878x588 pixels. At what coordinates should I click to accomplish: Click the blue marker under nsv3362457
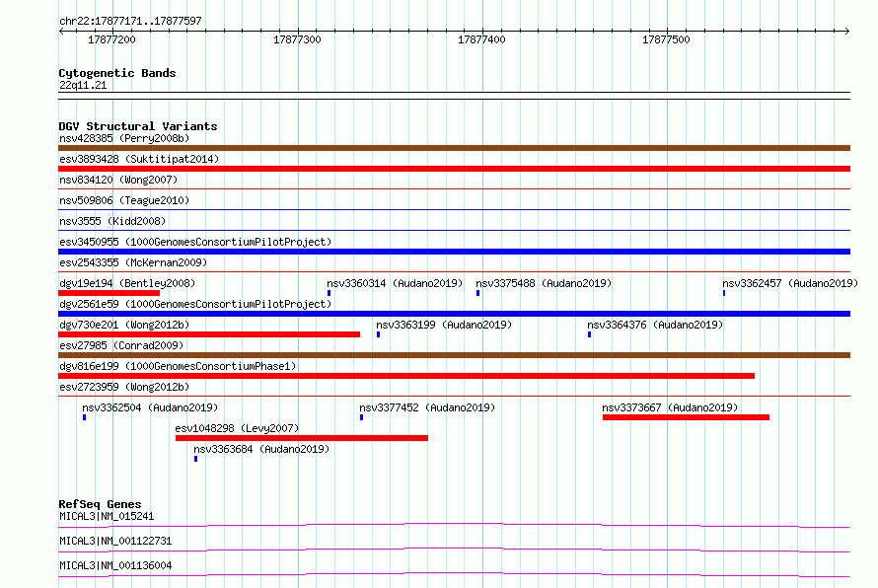[724, 293]
